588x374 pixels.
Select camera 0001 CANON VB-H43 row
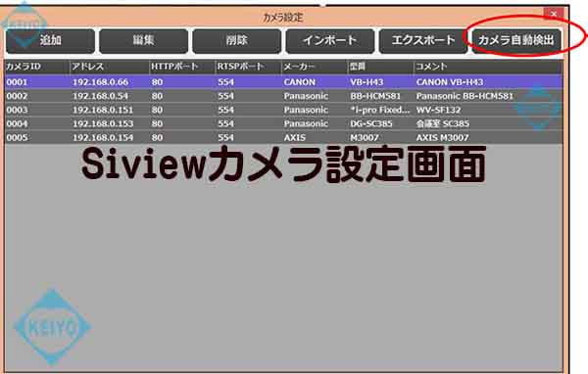284,82
